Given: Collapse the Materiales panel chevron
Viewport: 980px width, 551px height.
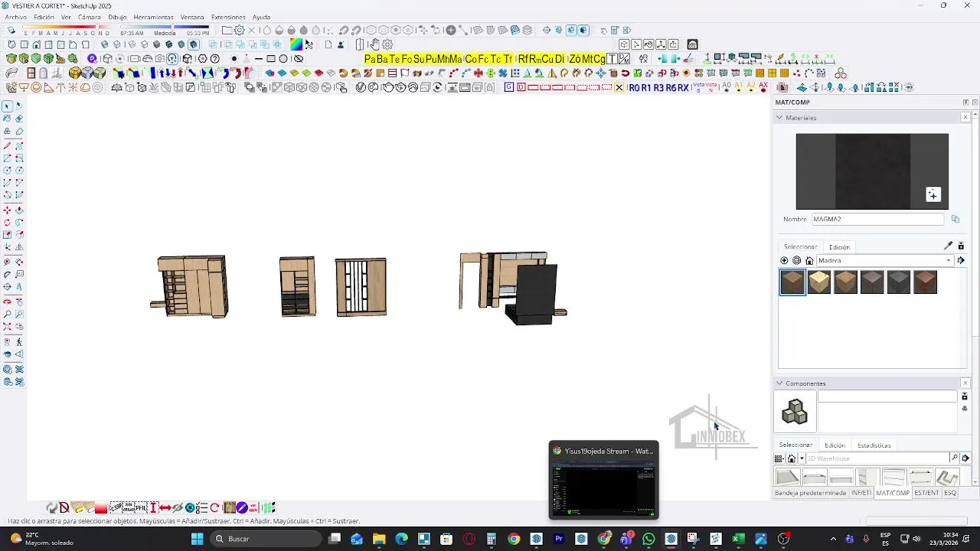Looking at the screenshot, I should tap(779, 117).
